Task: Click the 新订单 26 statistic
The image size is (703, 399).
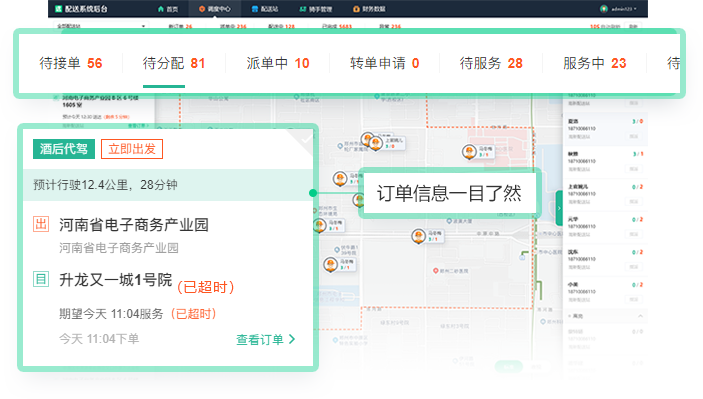Action: 180,26
